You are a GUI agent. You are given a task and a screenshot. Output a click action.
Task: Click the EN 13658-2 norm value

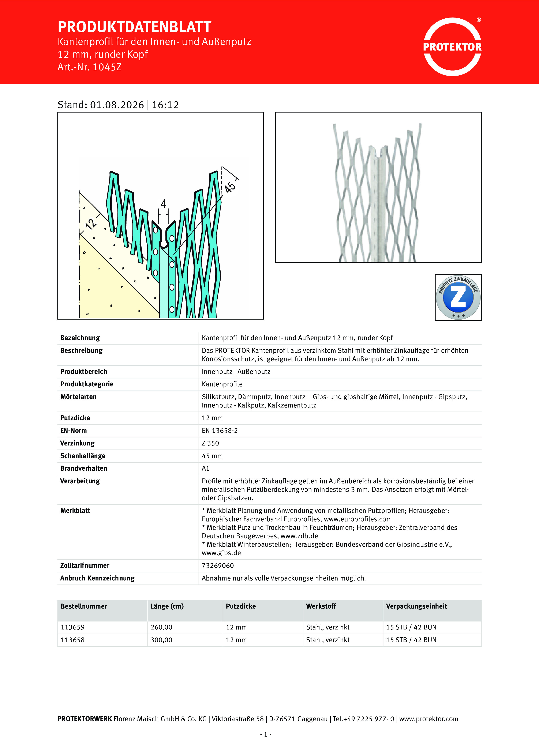coord(220,430)
